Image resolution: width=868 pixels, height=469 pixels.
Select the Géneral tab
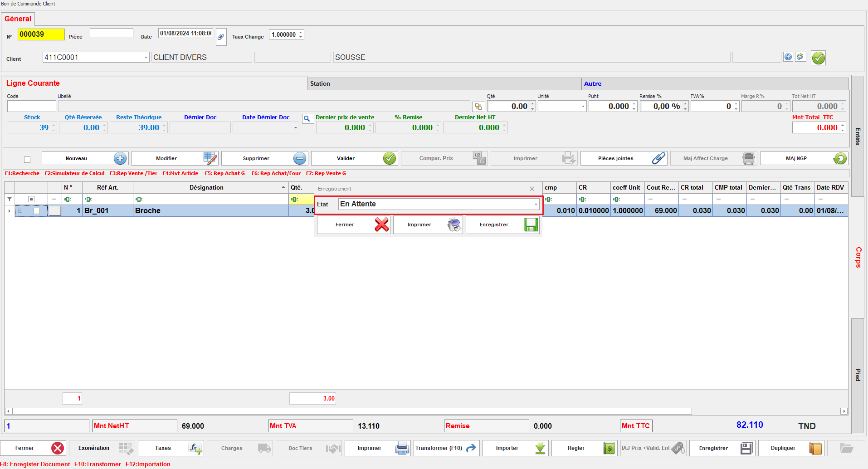18,19
